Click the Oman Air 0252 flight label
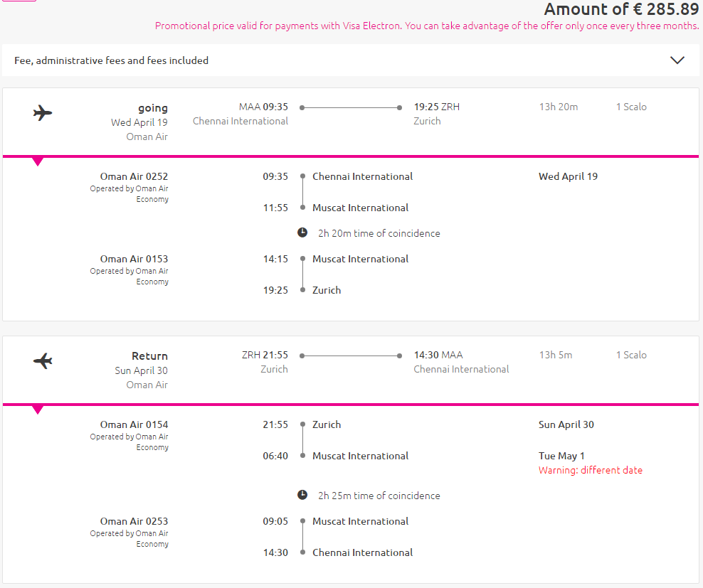This screenshot has height=588, width=703. pos(134,176)
